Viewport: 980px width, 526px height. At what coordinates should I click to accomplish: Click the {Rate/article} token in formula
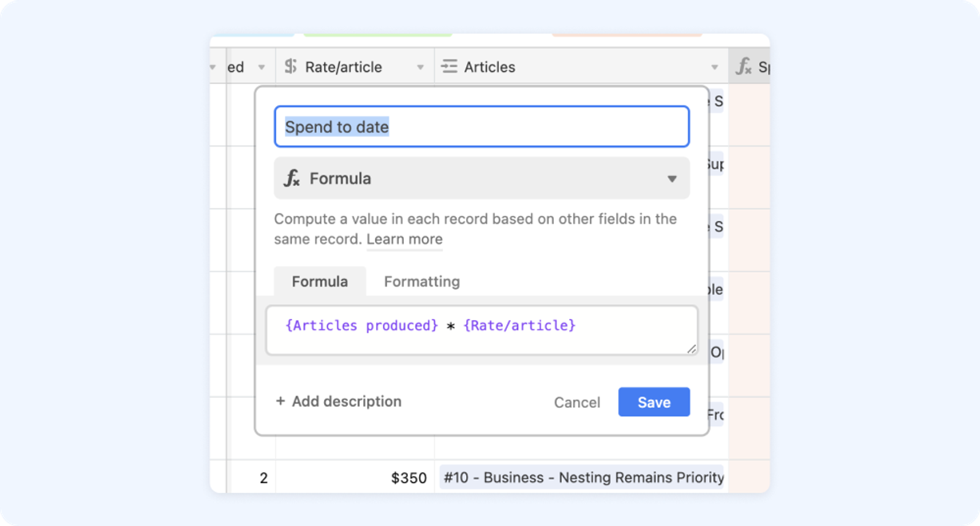coord(519,326)
